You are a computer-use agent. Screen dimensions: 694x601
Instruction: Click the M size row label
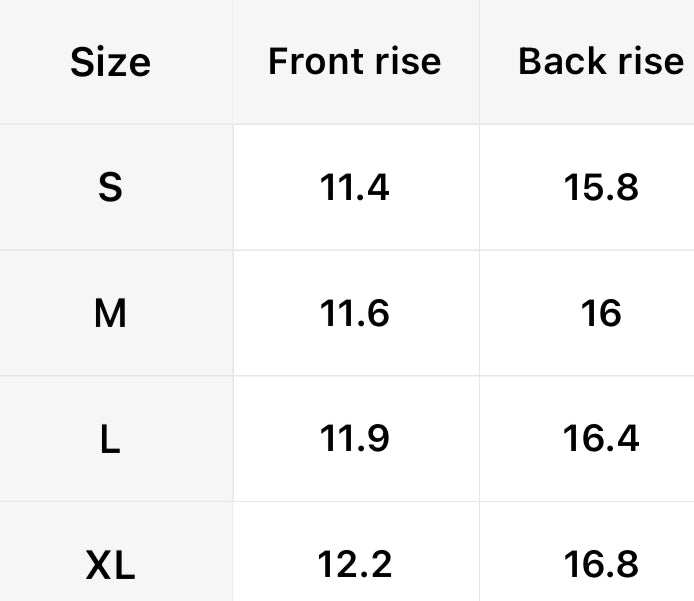tap(110, 314)
